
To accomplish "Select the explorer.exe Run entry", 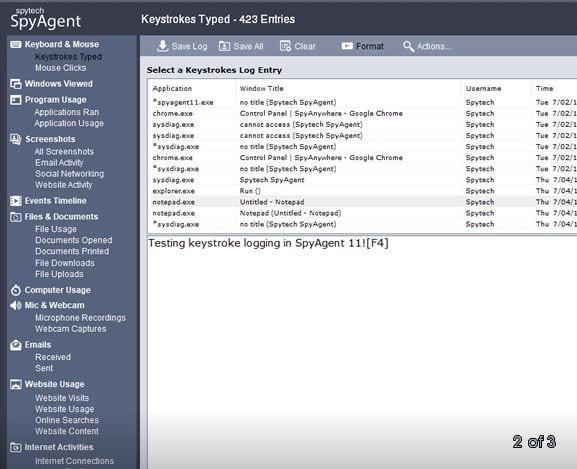I will coord(362,191).
